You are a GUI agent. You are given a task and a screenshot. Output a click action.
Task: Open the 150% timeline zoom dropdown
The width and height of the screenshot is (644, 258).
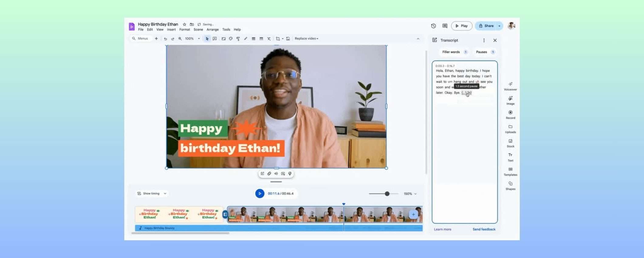point(410,194)
